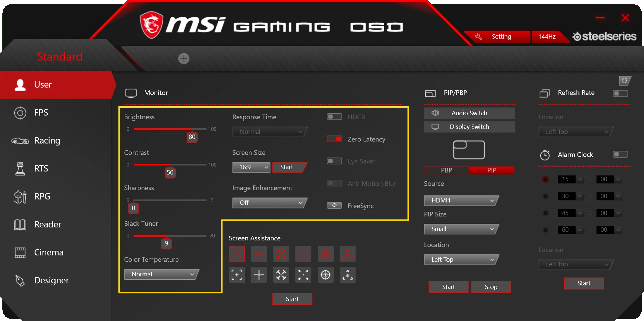644x321 pixels.
Task: Click the SteelSeries logo
Action: click(x=604, y=36)
